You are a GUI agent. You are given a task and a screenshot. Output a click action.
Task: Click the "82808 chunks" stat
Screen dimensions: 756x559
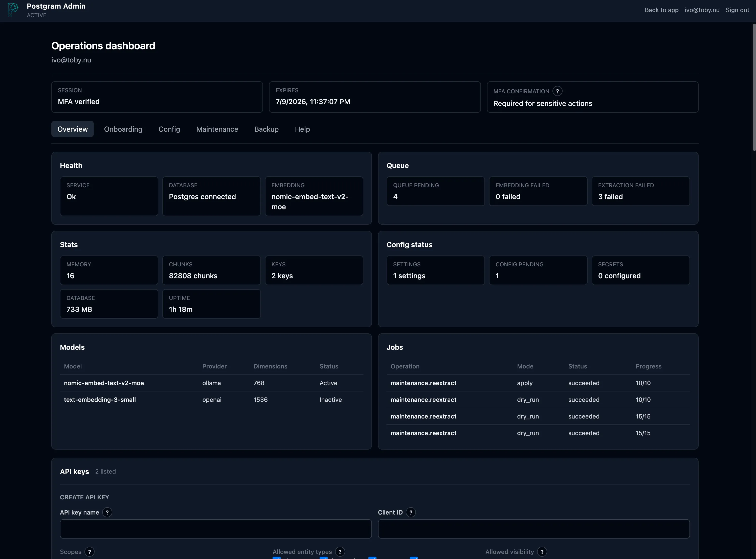(193, 276)
